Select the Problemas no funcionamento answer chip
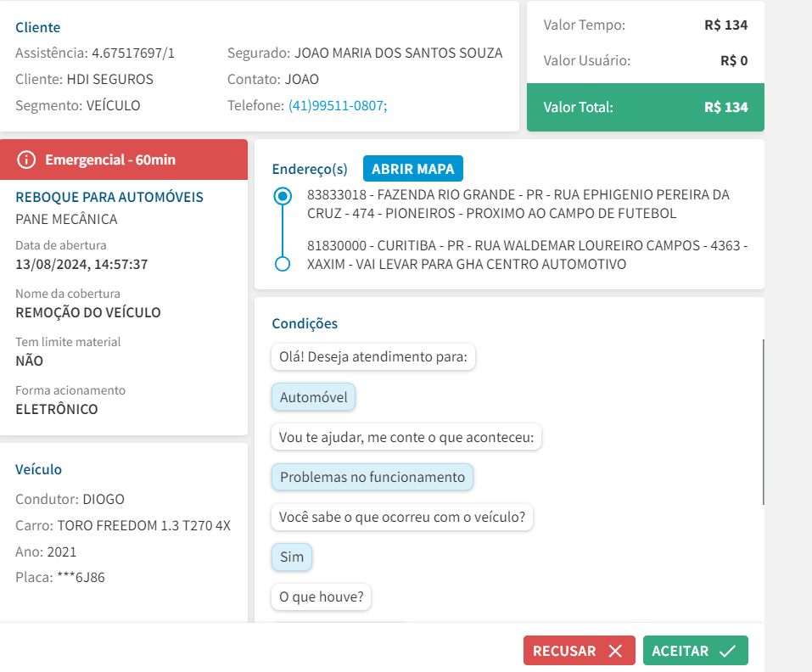 [372, 477]
